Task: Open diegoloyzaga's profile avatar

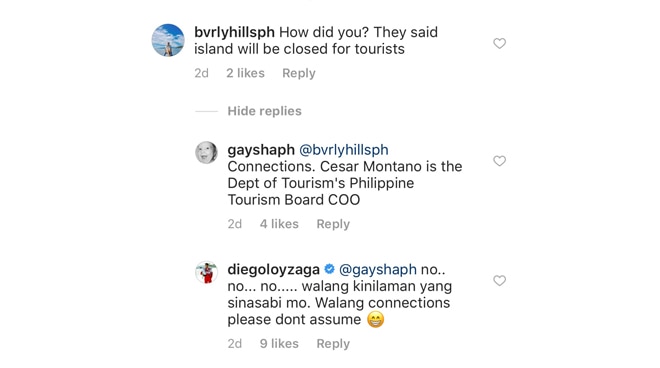Action: [206, 272]
